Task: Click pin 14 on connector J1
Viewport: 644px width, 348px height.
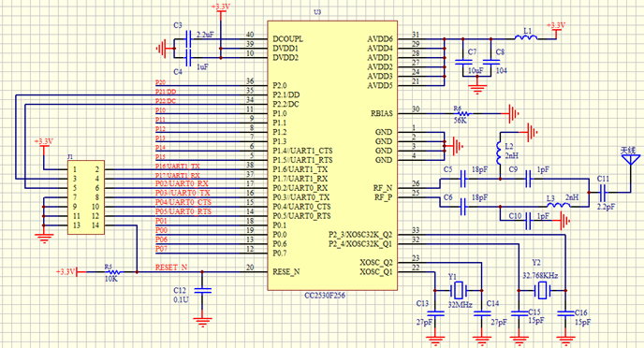Action: (x=95, y=225)
